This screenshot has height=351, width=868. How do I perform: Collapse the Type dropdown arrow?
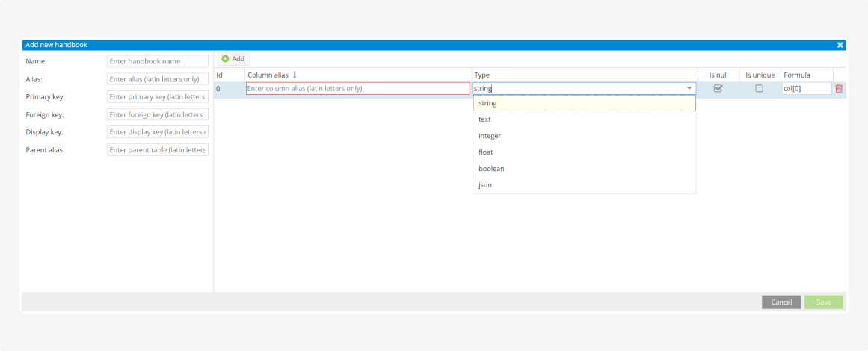[x=689, y=89]
